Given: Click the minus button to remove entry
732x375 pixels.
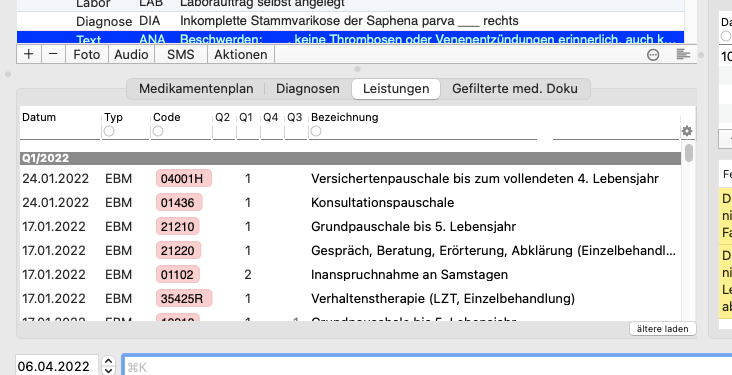Looking at the screenshot, I should coord(54,55).
